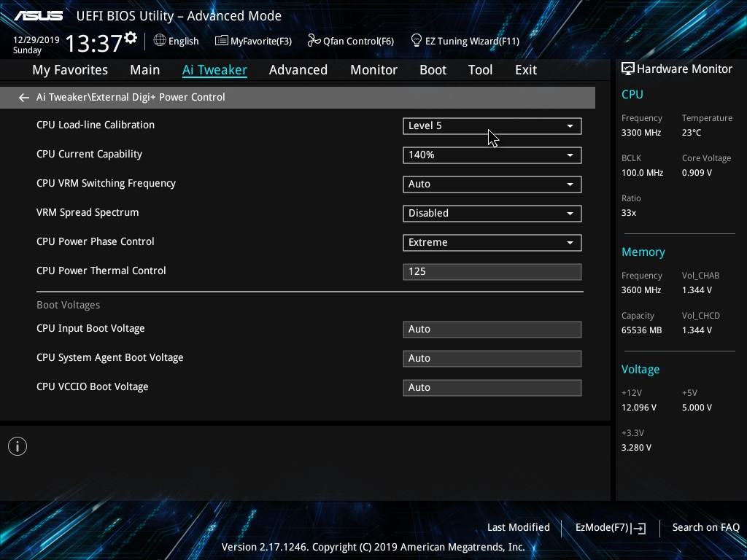The height and width of the screenshot is (560, 747).
Task: Click the CPU Current Capability label
Action: tap(89, 154)
